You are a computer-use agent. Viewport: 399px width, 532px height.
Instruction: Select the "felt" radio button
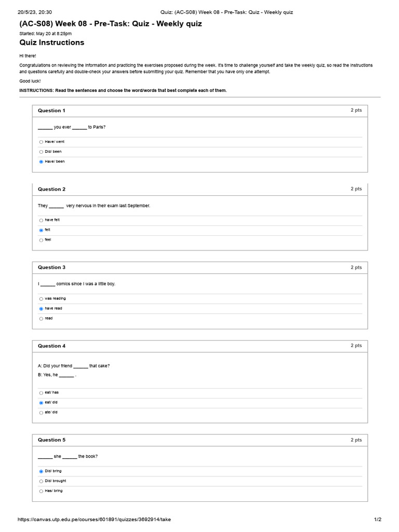pyautogui.click(x=41, y=230)
